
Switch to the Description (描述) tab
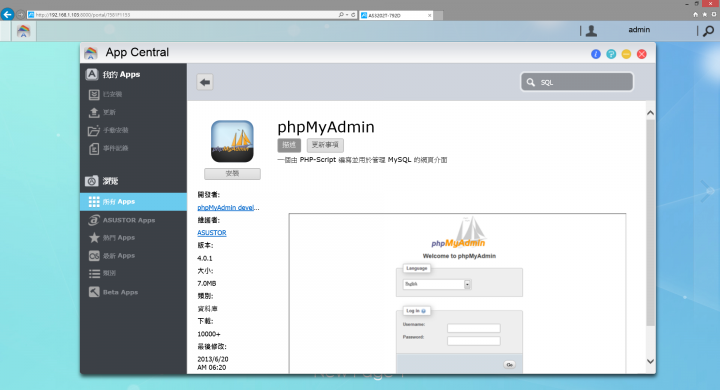(x=289, y=145)
